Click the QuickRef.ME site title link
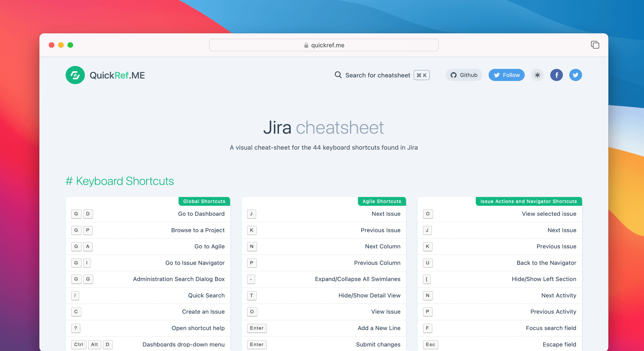644x351 pixels. coord(117,75)
